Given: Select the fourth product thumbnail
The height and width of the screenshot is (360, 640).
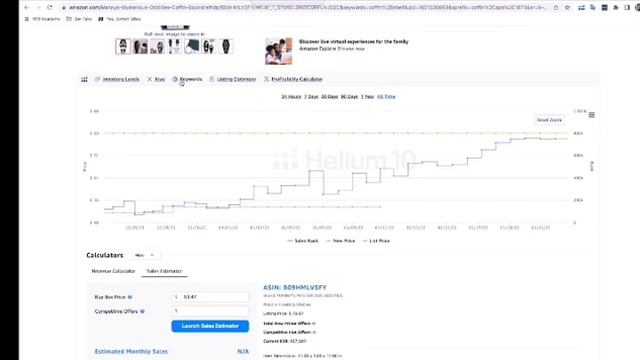Looking at the screenshot, I should (x=174, y=47).
